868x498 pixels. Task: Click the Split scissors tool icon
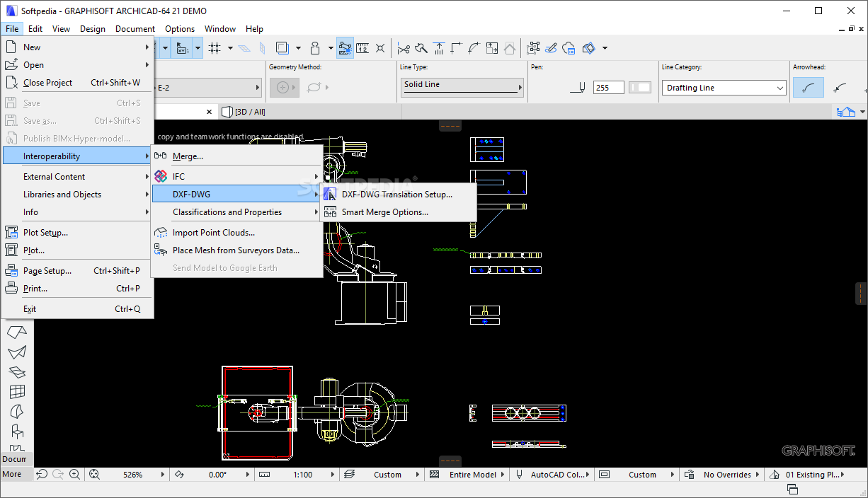pos(404,48)
